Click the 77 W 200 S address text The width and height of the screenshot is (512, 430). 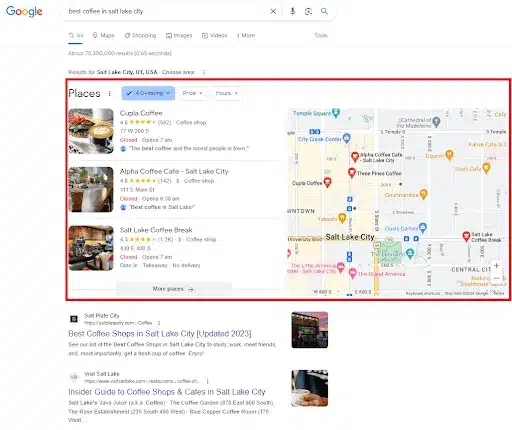tap(134, 131)
